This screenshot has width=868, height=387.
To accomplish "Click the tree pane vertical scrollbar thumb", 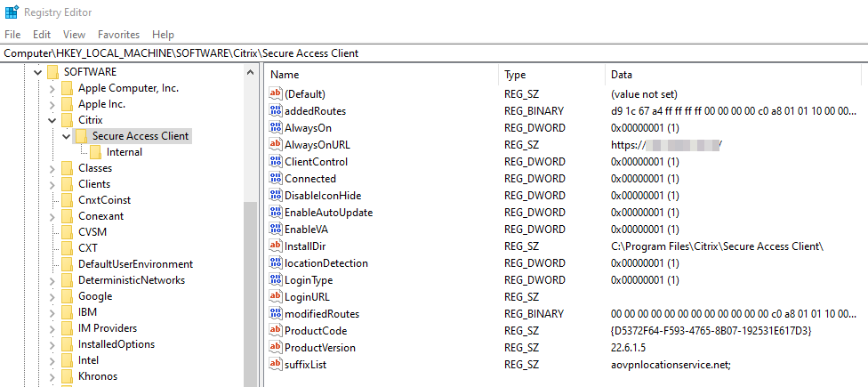I will pyautogui.click(x=250, y=294).
